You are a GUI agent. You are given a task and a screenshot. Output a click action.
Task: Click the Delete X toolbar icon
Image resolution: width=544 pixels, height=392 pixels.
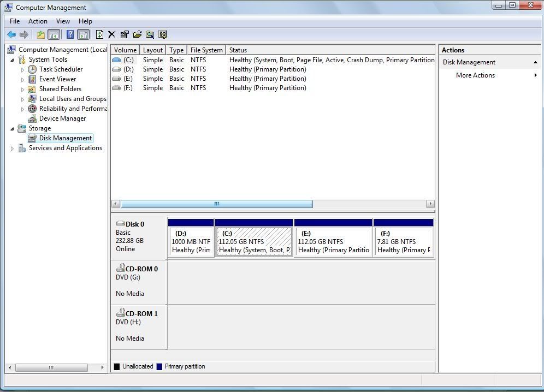(x=112, y=34)
